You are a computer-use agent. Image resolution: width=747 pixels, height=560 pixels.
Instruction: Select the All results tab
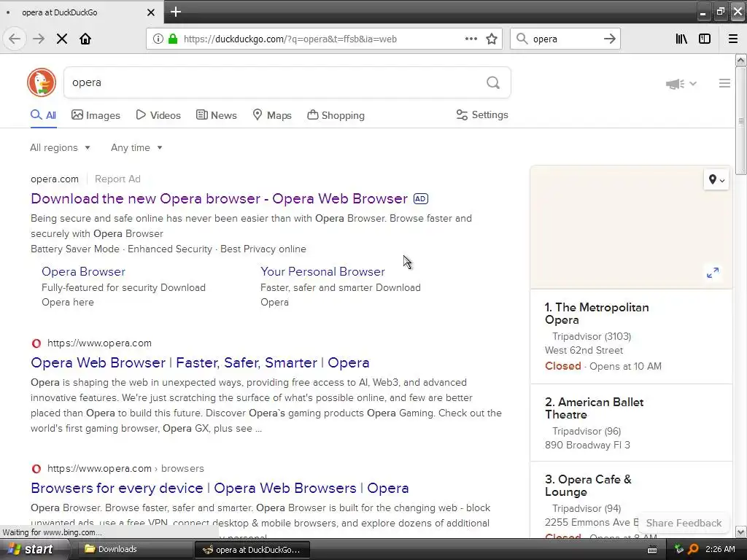tap(43, 115)
